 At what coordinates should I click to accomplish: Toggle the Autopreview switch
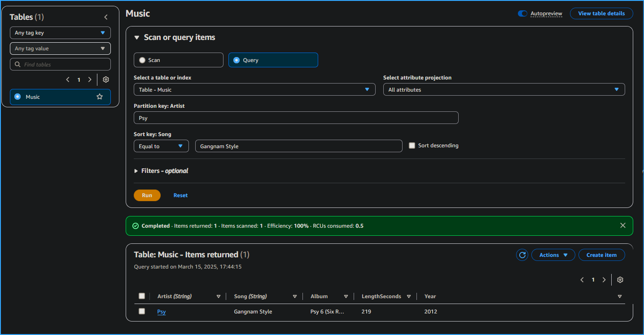[x=522, y=13]
